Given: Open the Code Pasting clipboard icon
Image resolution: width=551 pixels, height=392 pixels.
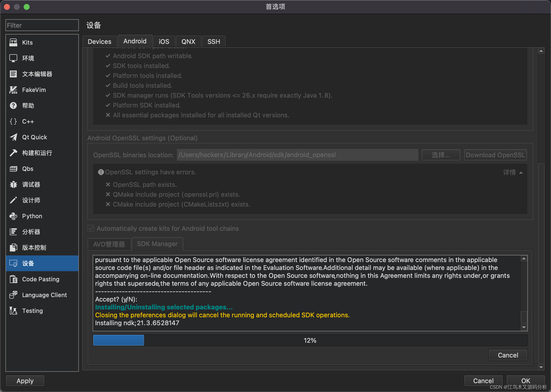Looking at the screenshot, I should pyautogui.click(x=13, y=279).
